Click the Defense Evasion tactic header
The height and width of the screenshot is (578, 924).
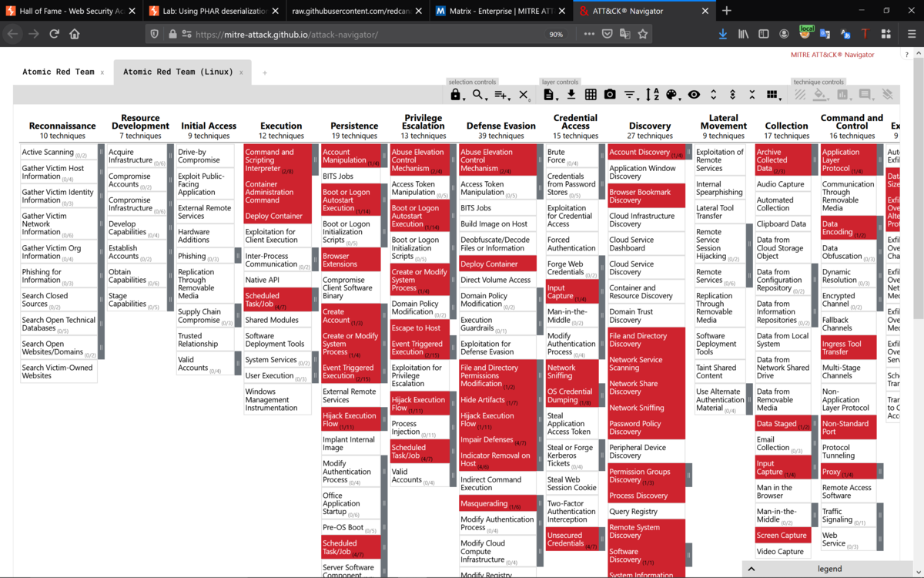(500, 126)
